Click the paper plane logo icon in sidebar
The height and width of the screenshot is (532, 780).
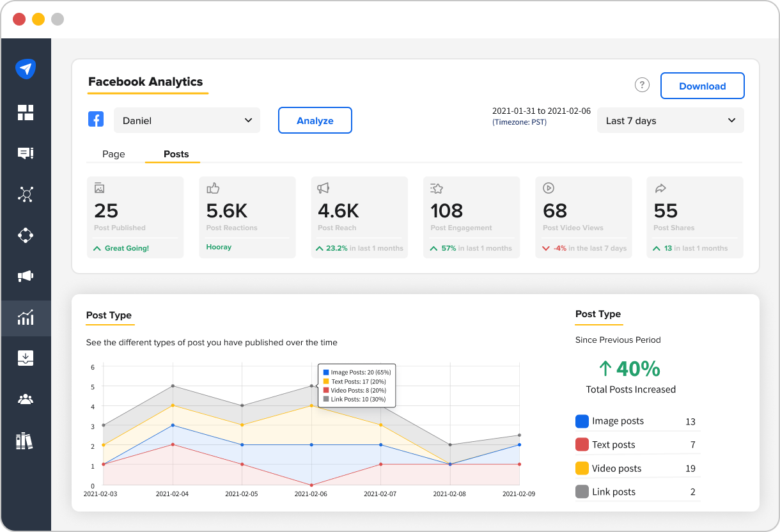tap(26, 69)
